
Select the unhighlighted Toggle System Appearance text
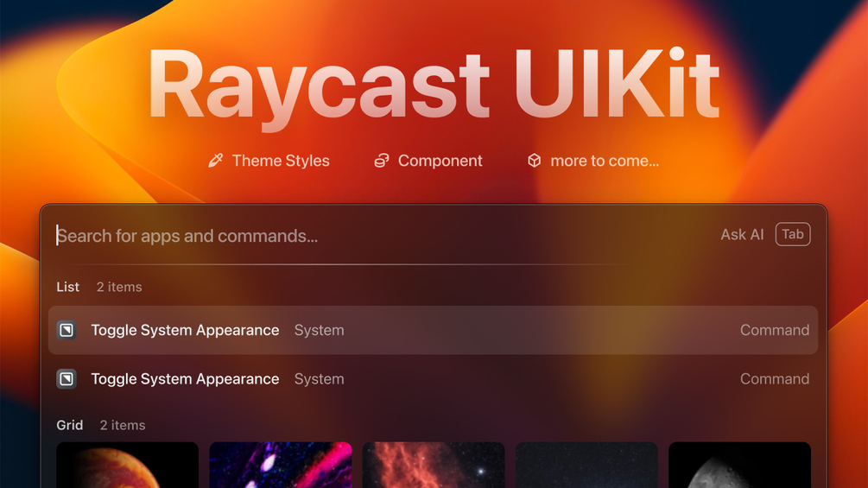pos(185,379)
